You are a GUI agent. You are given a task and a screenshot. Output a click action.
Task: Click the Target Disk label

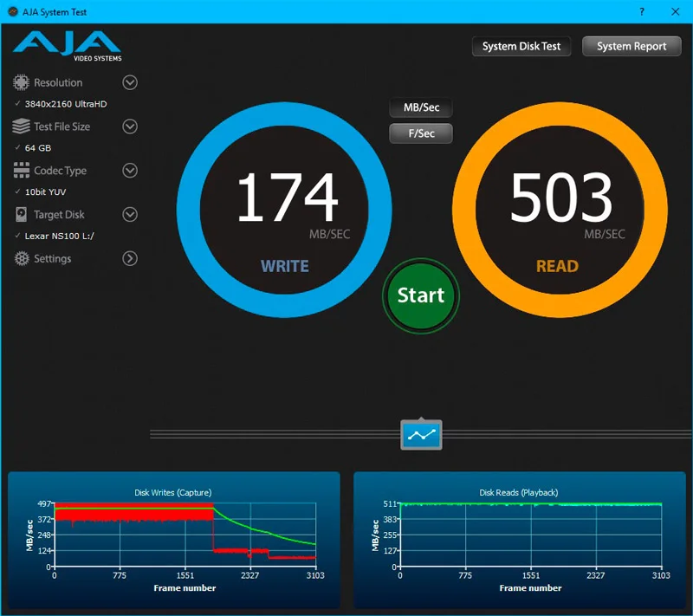(x=59, y=215)
